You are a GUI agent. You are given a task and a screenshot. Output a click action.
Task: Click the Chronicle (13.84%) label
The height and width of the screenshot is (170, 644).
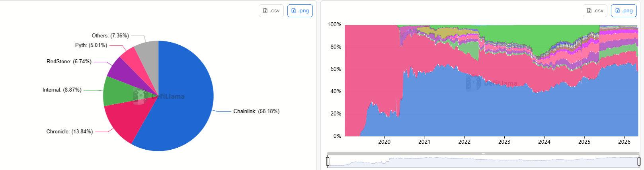(70, 131)
